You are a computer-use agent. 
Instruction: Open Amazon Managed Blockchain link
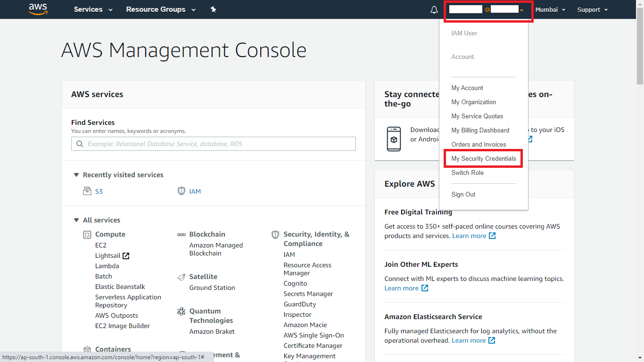point(216,249)
